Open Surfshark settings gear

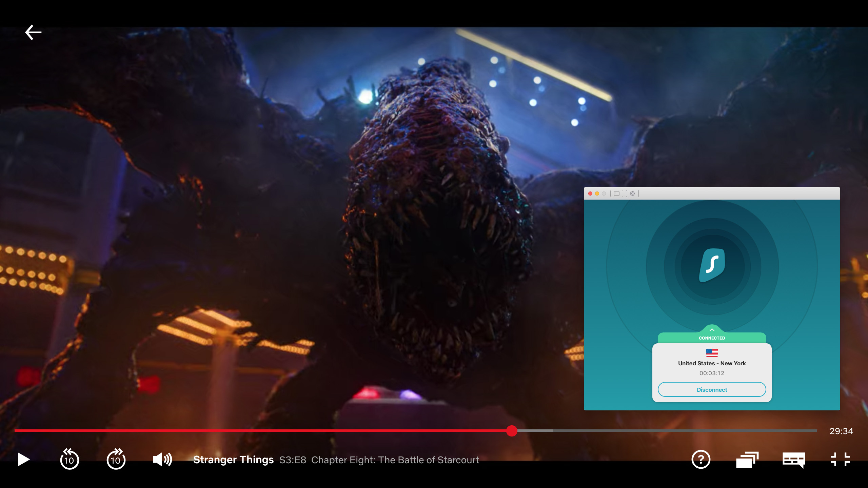coord(632,194)
